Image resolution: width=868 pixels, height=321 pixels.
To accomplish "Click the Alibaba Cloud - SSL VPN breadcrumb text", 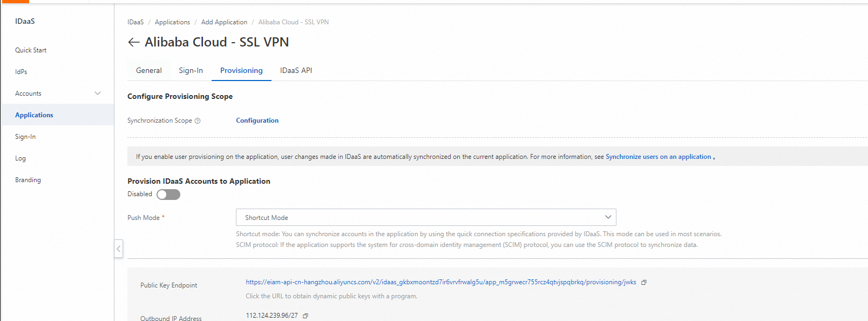I will click(x=294, y=22).
